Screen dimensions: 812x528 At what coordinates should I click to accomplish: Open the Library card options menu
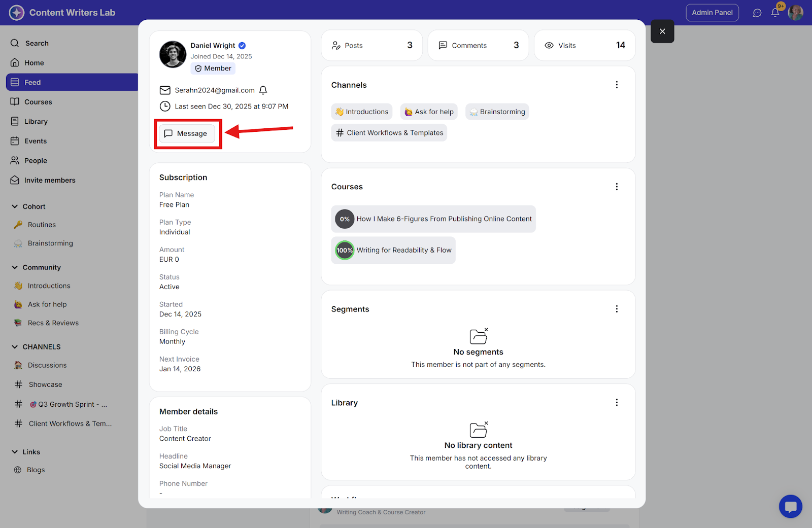(617, 403)
